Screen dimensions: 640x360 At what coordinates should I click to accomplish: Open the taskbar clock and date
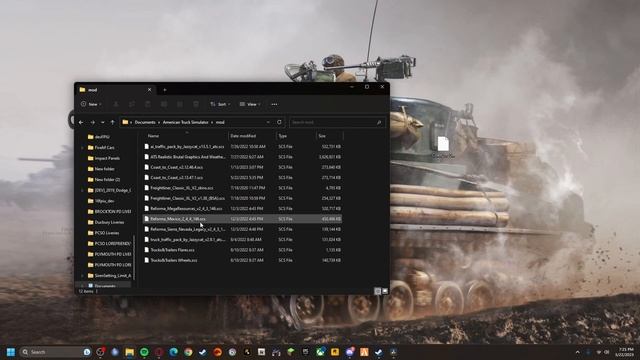(625, 352)
